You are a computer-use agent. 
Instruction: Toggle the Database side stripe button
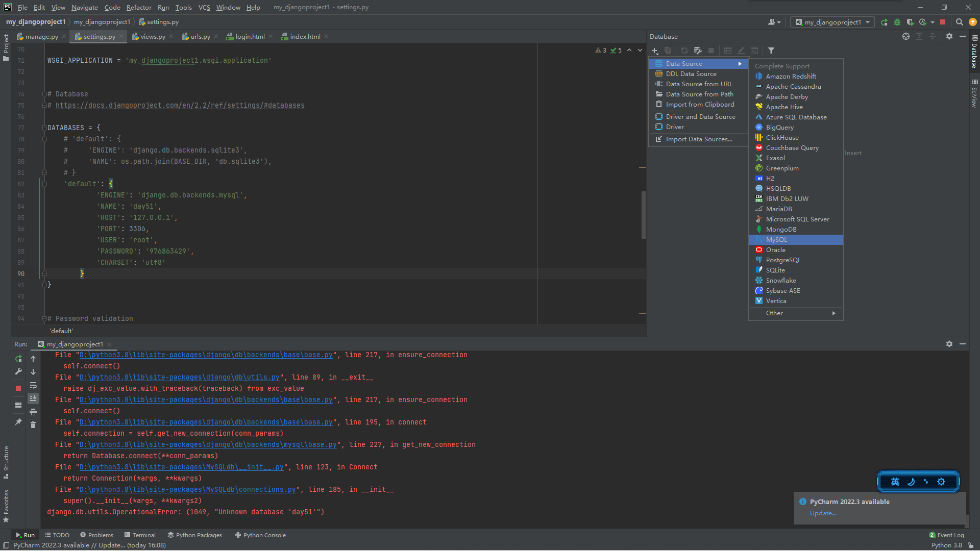(974, 52)
